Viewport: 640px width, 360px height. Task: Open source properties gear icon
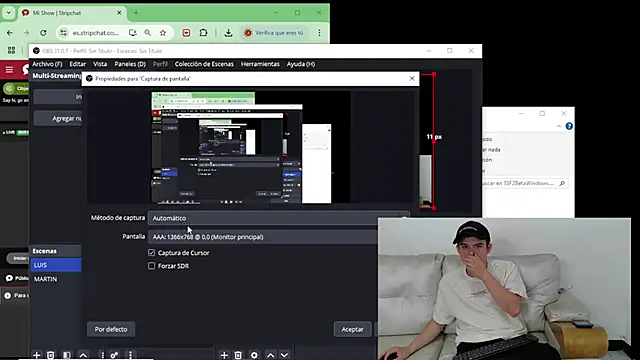click(x=254, y=355)
